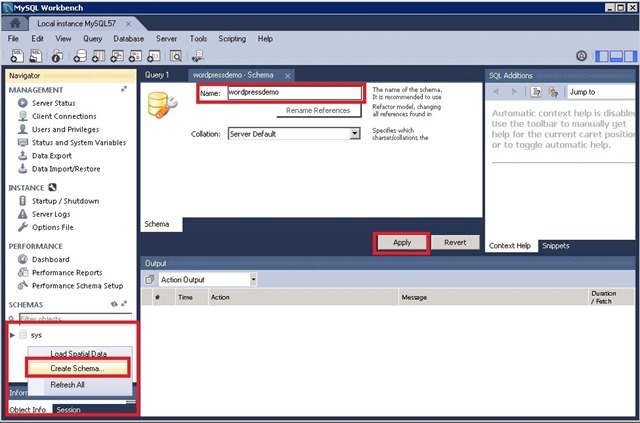Open the Workbench preferences circular icon
The width and height of the screenshot is (640, 423).
point(581,56)
